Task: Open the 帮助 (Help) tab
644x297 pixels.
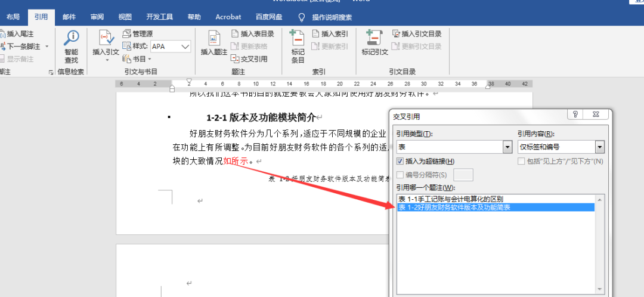Action: pos(194,17)
